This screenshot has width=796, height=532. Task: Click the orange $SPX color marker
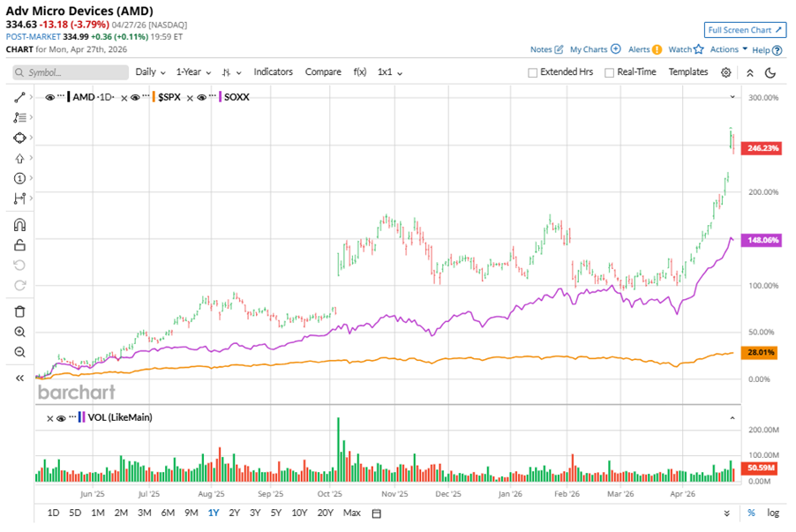154,97
